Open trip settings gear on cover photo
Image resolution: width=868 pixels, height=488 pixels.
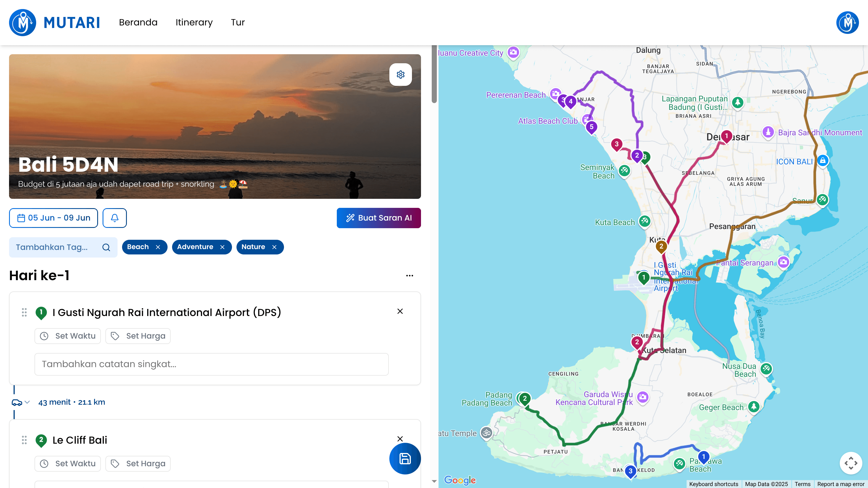click(x=401, y=75)
